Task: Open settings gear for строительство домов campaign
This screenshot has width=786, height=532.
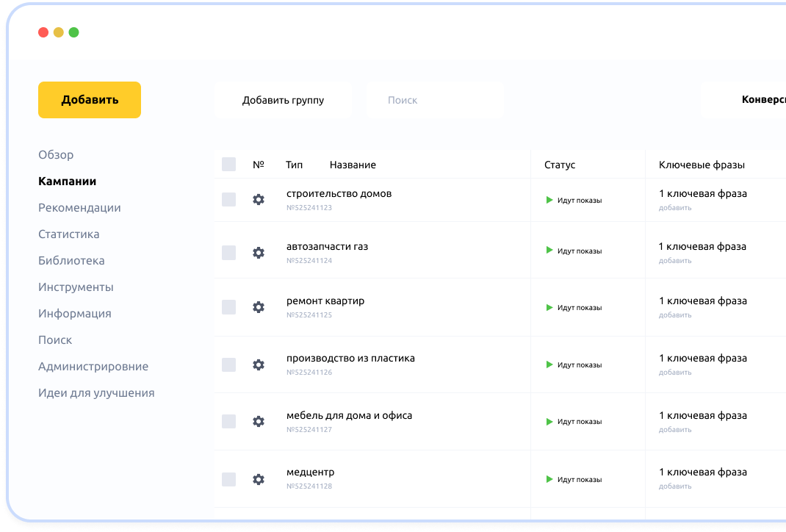Action: (259, 200)
